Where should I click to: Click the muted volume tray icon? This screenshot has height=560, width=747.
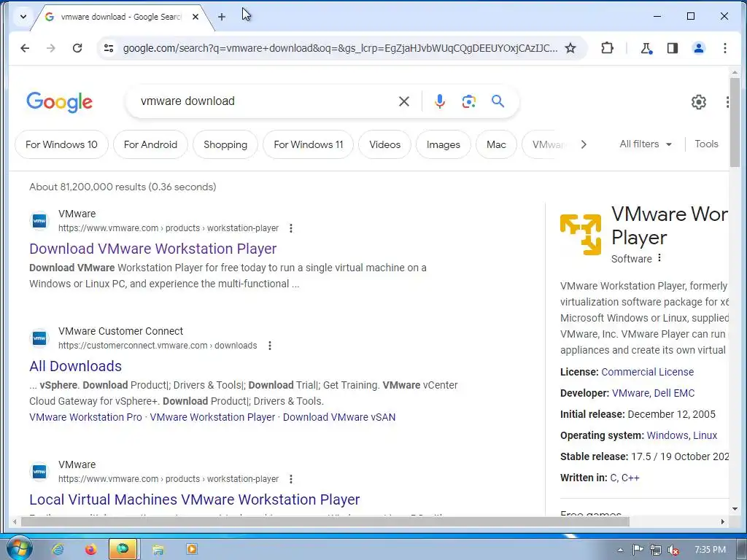673,550
